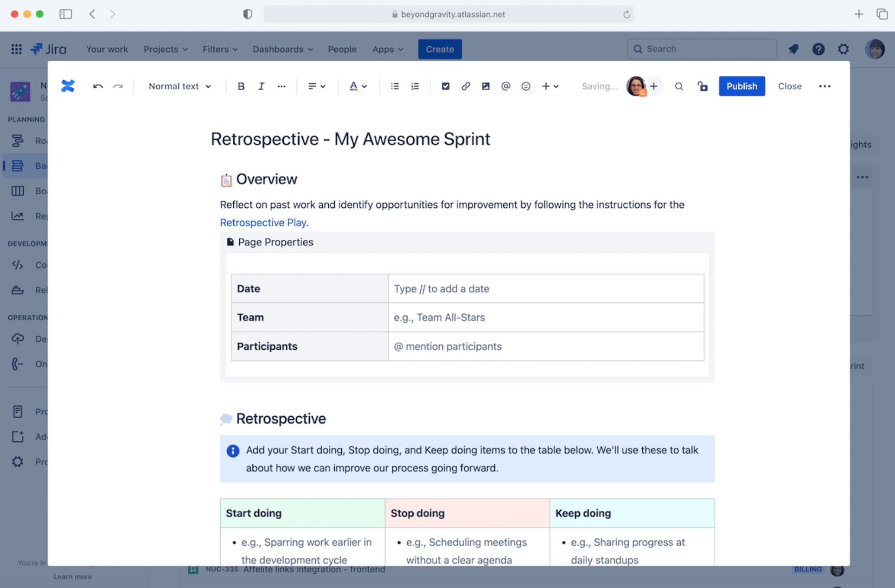Open find and replace magnifier icon
Viewport: 895px width, 588px height.
[x=678, y=86]
